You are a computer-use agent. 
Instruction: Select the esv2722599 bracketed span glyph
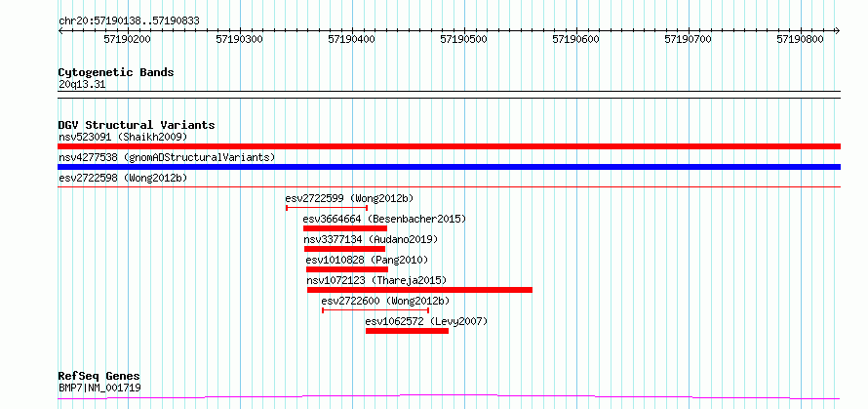327,208
